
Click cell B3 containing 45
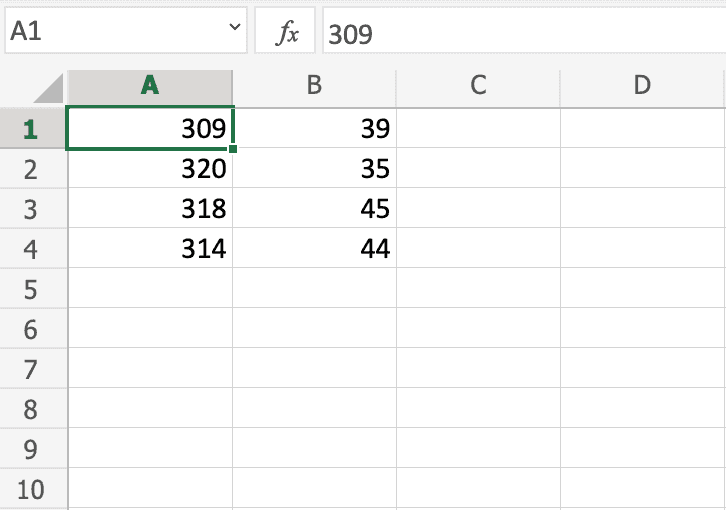tap(314, 209)
